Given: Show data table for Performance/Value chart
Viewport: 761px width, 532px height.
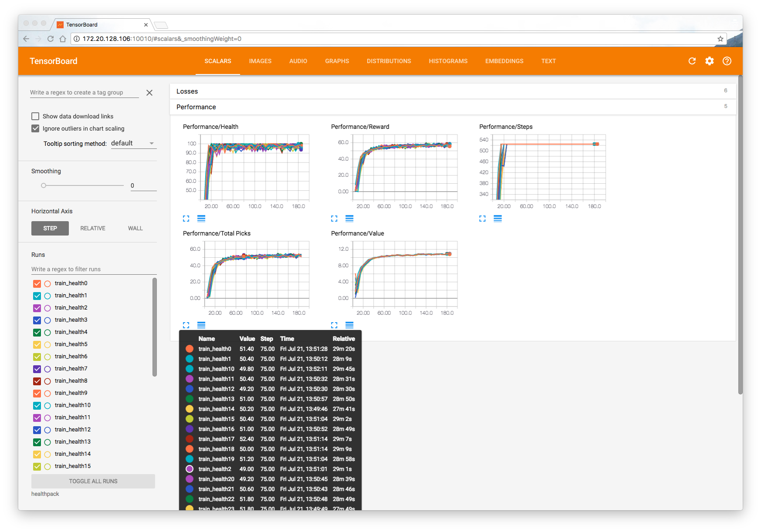Looking at the screenshot, I should (349, 325).
